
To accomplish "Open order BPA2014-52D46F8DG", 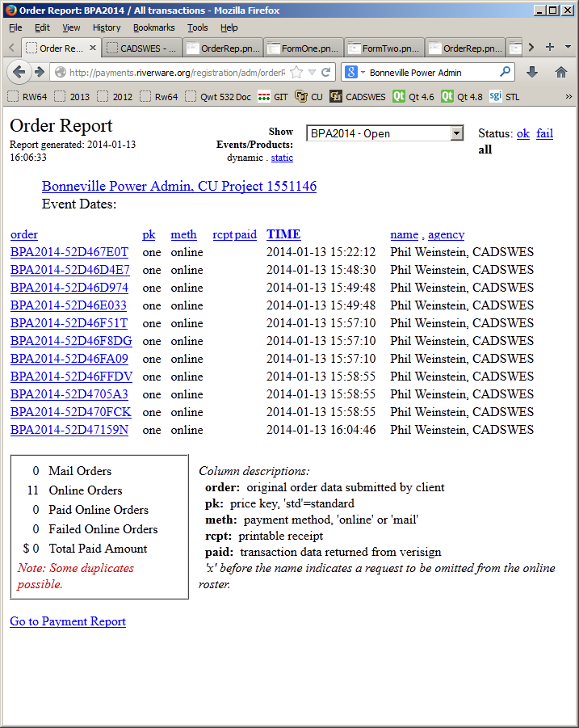I will coord(71,341).
